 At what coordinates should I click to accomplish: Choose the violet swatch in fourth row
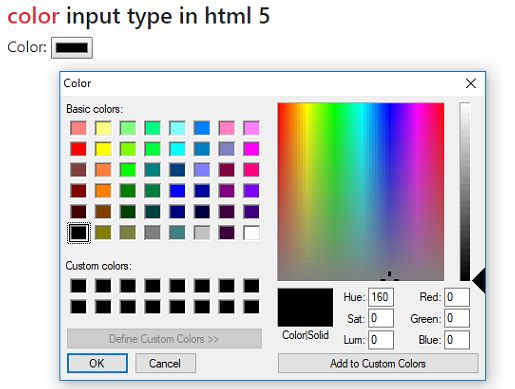pos(251,191)
